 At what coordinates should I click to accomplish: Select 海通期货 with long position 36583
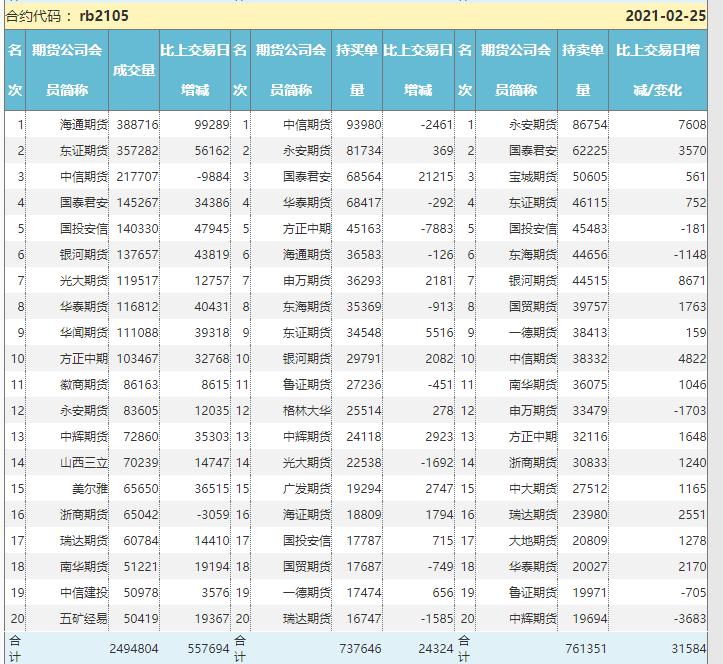coord(307,255)
